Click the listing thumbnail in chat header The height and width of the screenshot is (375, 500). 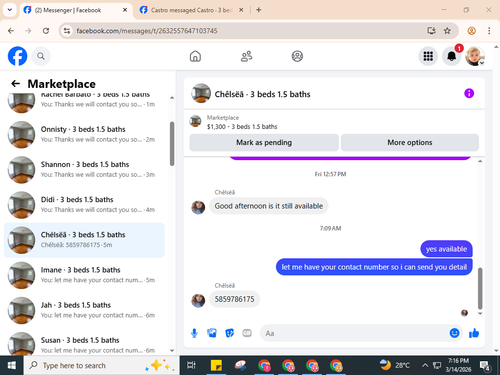coord(201,93)
